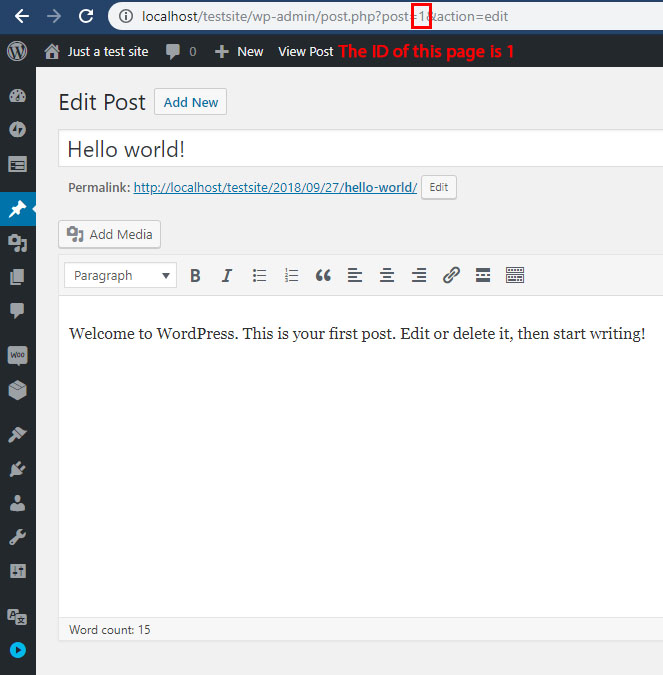
Task: Toggle Bold formatting
Action: pos(195,275)
